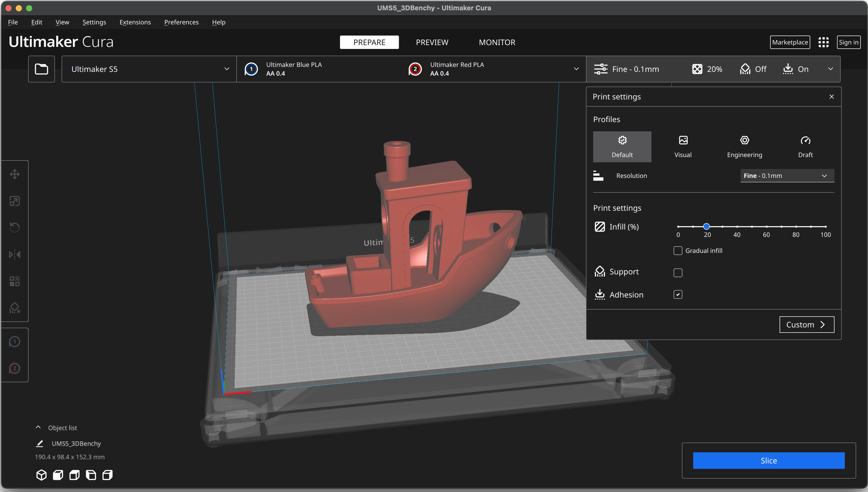Open the Extensions menu
The width and height of the screenshot is (868, 492).
[135, 22]
